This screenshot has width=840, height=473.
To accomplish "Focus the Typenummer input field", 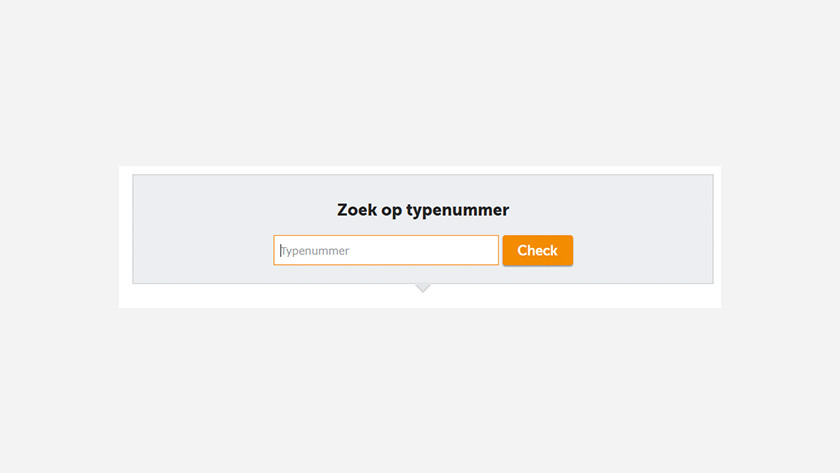I will [x=386, y=250].
